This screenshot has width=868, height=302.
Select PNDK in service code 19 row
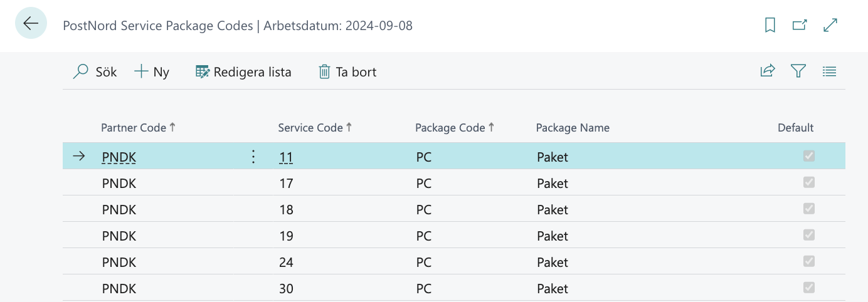119,236
